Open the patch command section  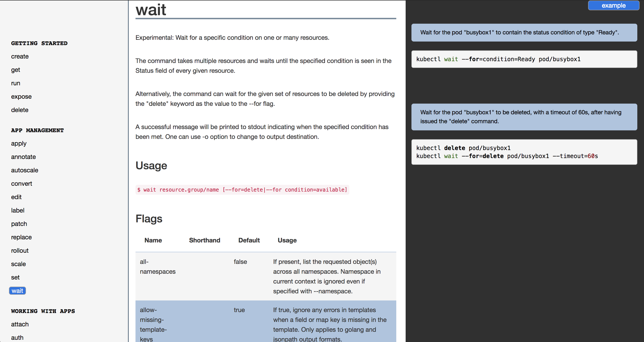click(x=19, y=224)
